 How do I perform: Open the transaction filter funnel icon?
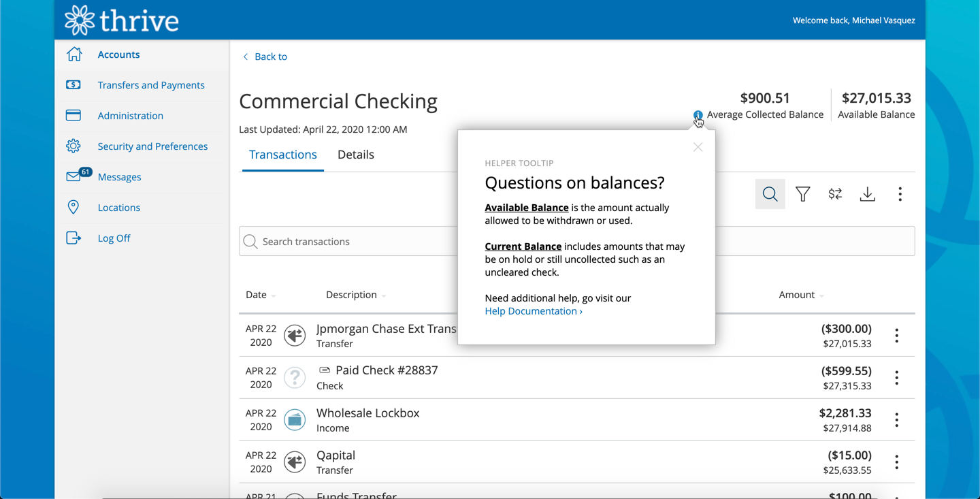803,194
